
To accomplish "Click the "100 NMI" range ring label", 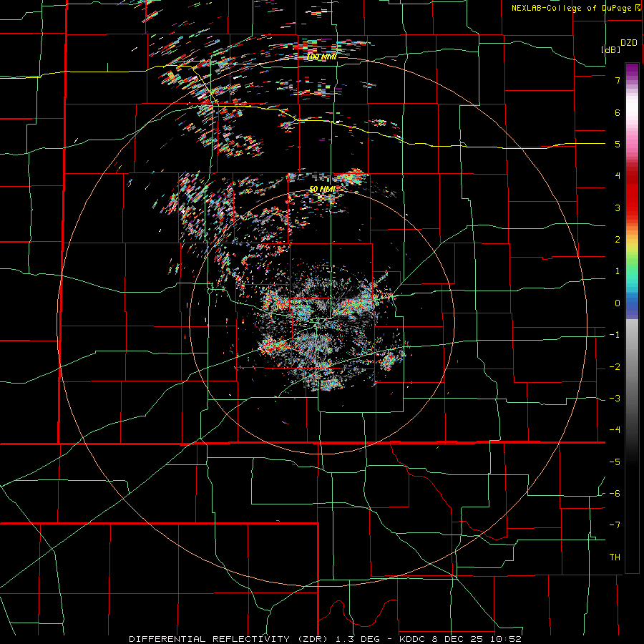I will pos(321,57).
